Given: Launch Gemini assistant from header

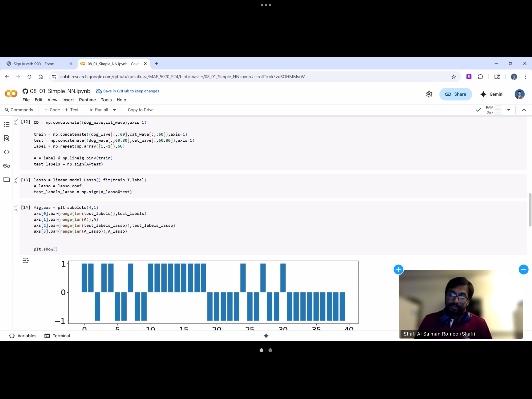Looking at the screenshot, I should click(492, 94).
